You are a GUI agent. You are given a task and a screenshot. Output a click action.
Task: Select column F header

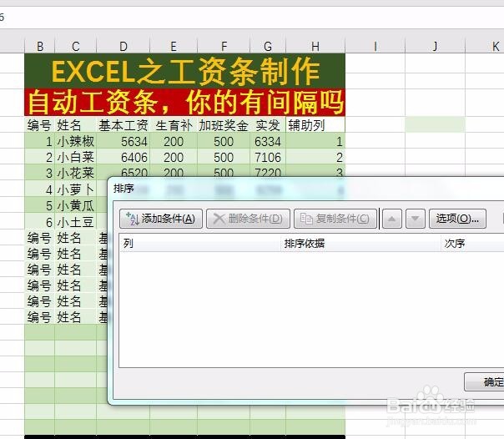[x=224, y=47]
